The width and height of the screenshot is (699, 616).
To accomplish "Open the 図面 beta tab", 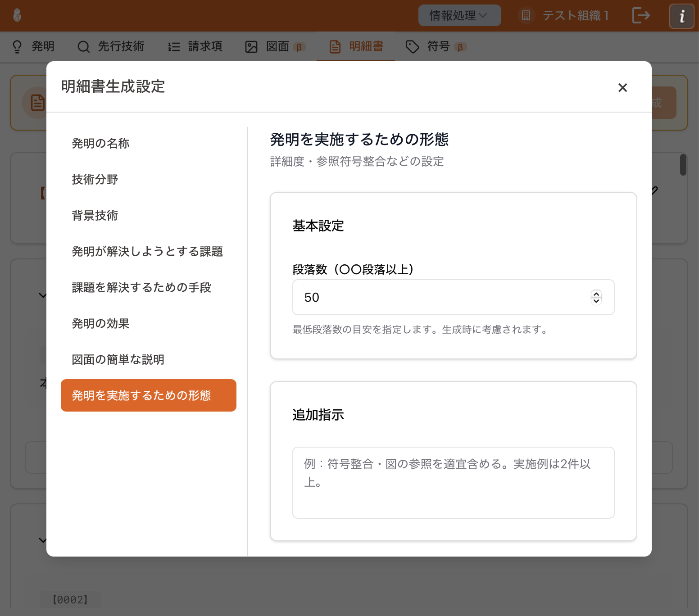I will point(275,46).
